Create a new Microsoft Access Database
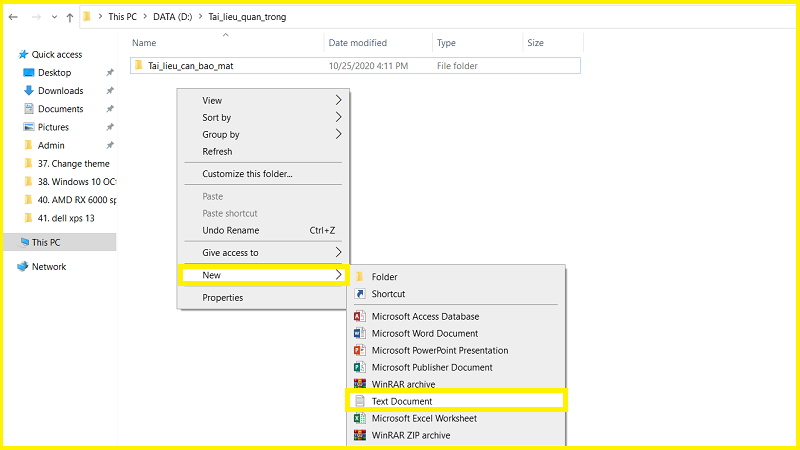This screenshot has width=800, height=450. tap(457, 316)
